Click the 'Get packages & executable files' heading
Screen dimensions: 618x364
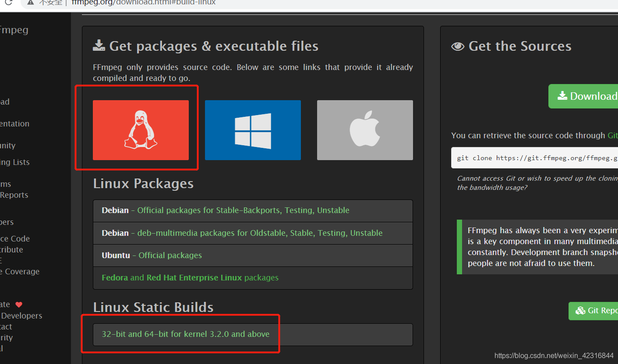point(214,46)
